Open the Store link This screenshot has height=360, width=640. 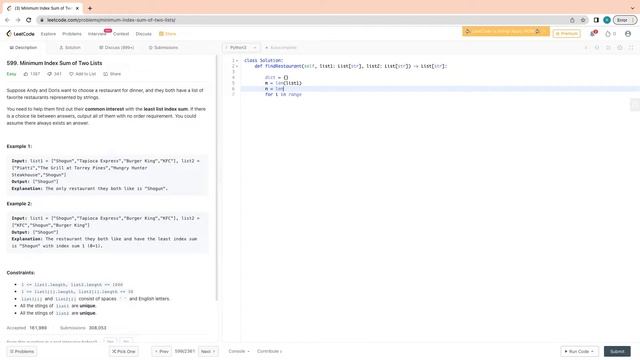point(168,34)
